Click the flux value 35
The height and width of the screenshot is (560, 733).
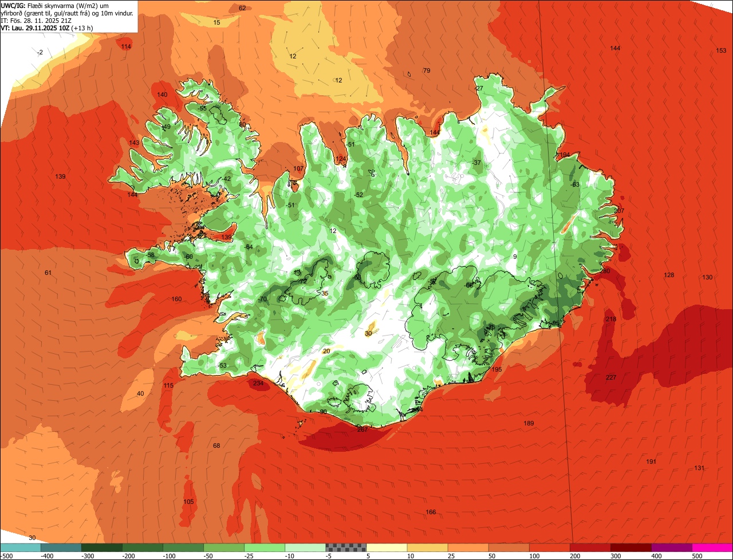coord(325,293)
